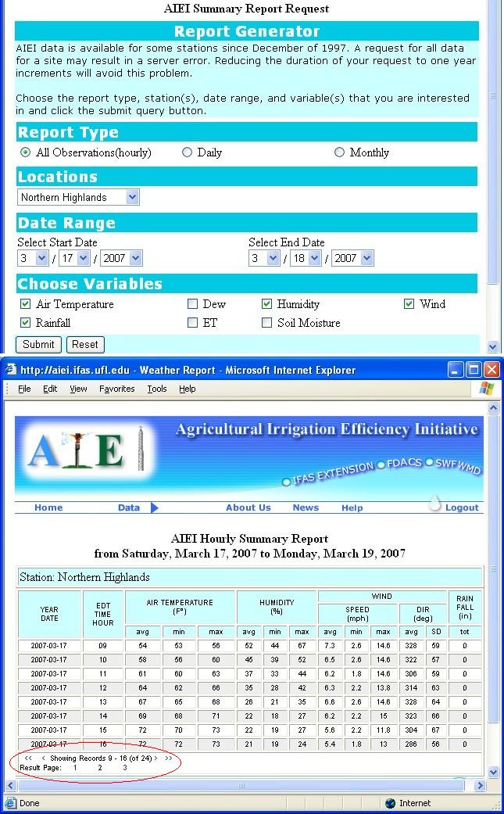Open the start date year 2007 dropdown
Image resolution: width=504 pixels, height=814 pixels.
tap(121, 258)
